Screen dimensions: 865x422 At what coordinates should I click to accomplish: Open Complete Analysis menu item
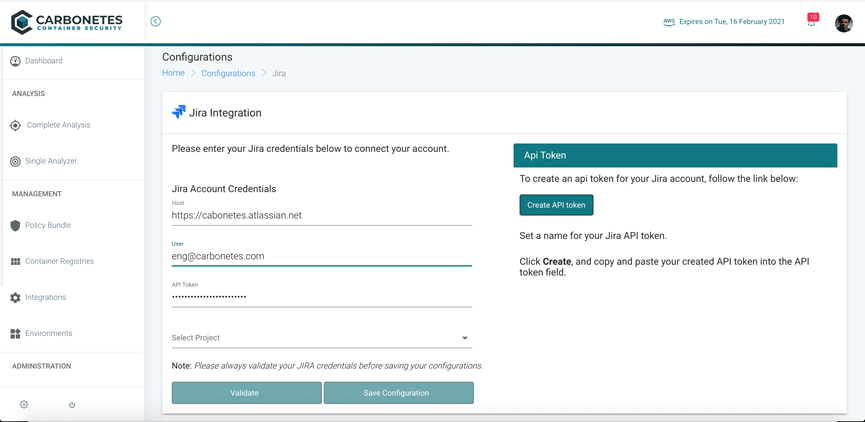click(x=58, y=125)
